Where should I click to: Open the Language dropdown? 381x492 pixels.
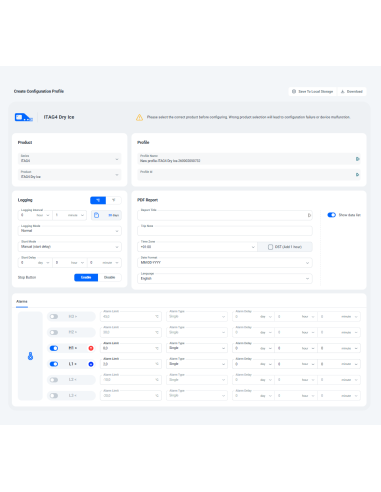click(x=225, y=278)
